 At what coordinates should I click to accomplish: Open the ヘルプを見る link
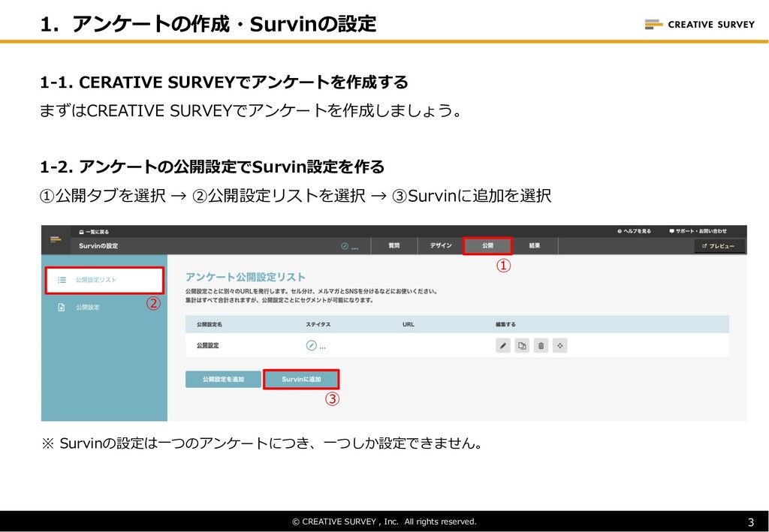[634, 231]
